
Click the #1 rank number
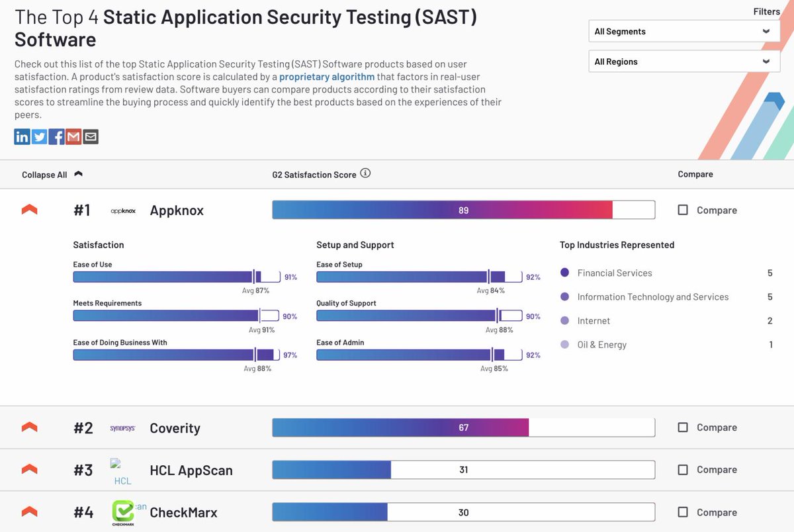click(82, 210)
